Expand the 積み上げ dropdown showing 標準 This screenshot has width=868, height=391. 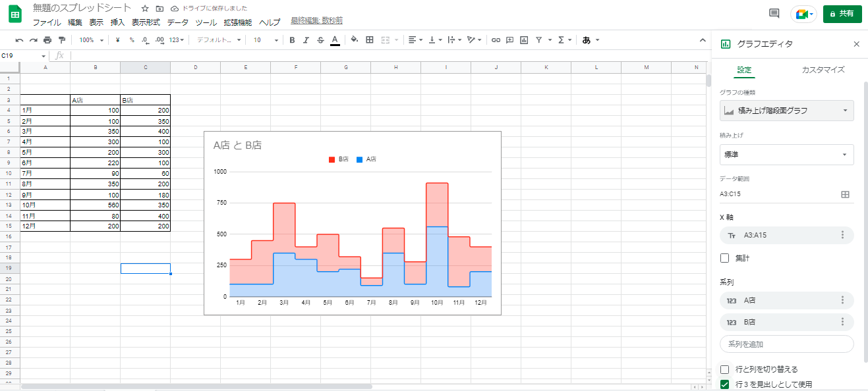(786, 155)
